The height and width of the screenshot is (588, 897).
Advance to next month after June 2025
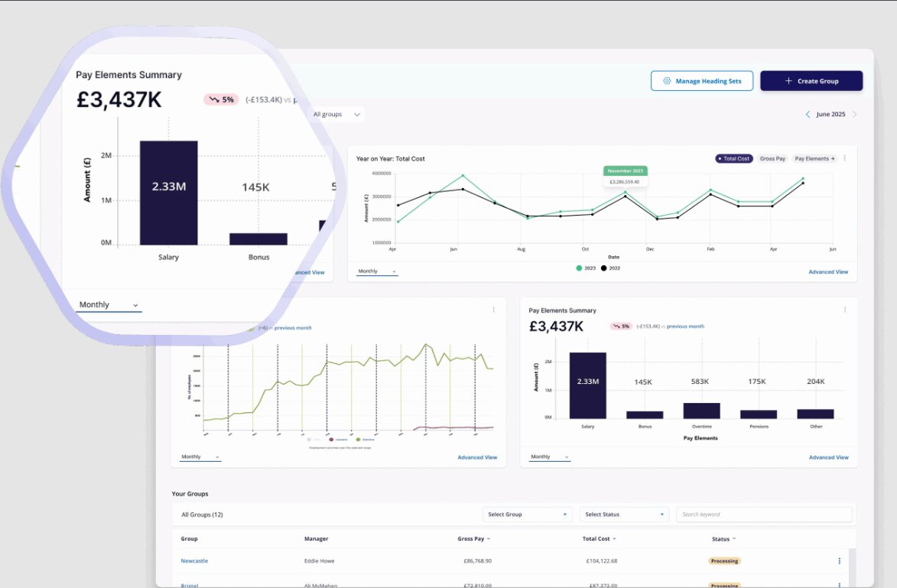coord(854,115)
